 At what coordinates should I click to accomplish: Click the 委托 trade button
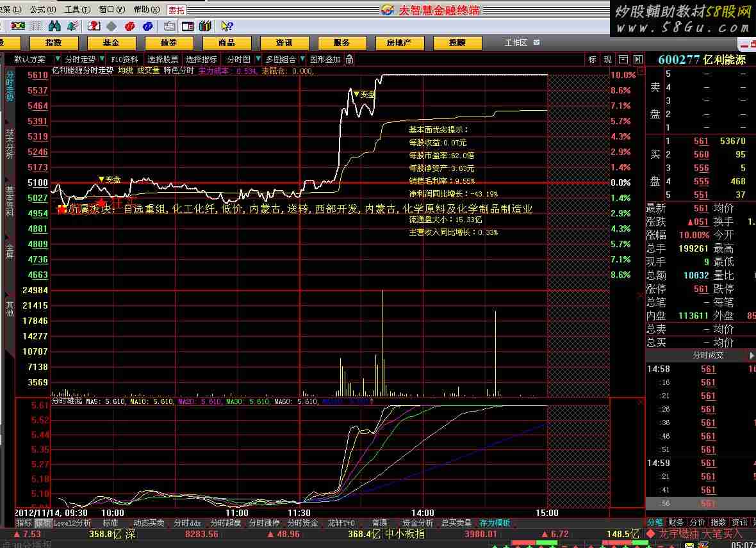[176, 10]
